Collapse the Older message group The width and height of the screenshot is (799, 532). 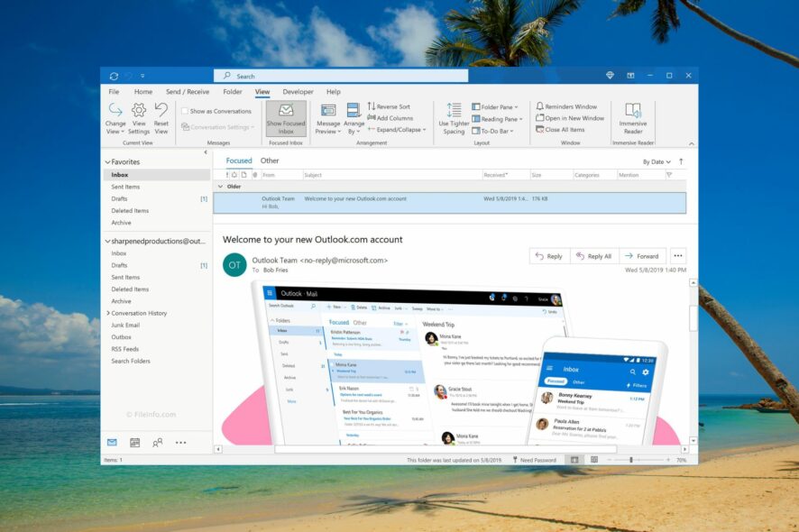(220, 187)
